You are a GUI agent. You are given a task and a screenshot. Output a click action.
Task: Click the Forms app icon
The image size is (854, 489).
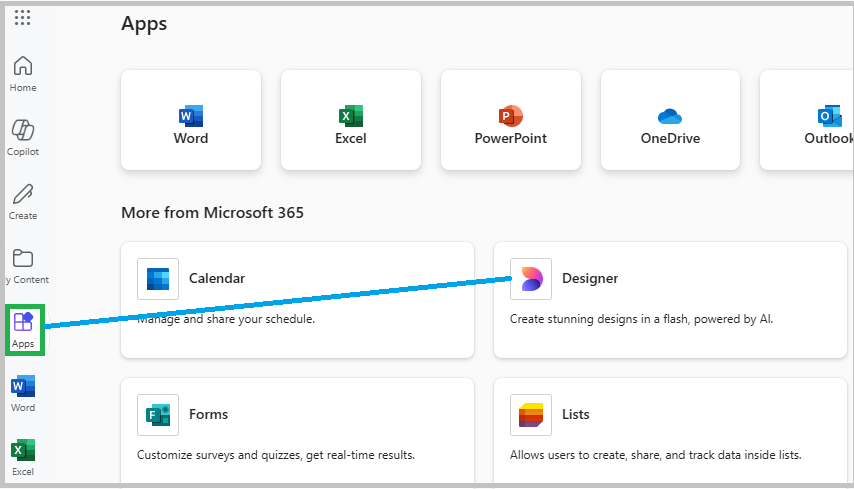[158, 415]
